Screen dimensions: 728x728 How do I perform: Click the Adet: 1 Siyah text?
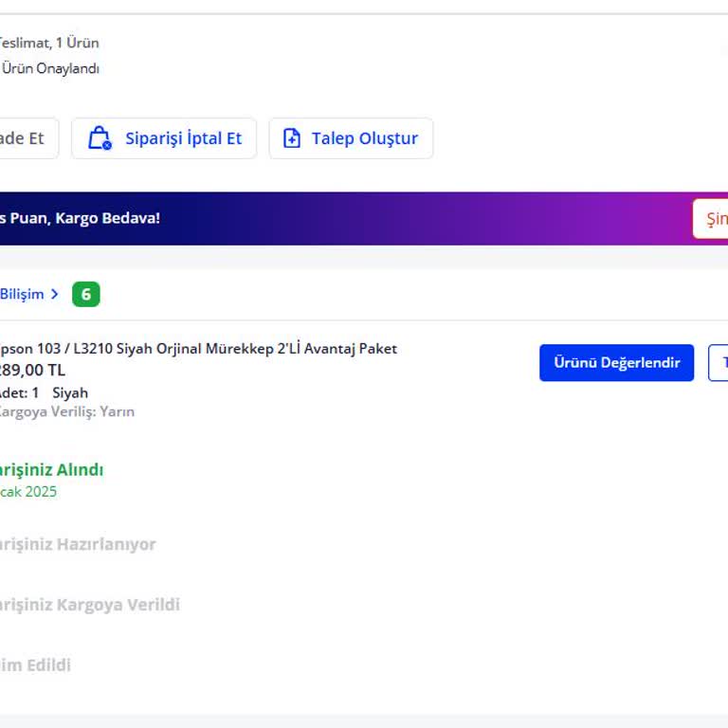[x=45, y=393]
